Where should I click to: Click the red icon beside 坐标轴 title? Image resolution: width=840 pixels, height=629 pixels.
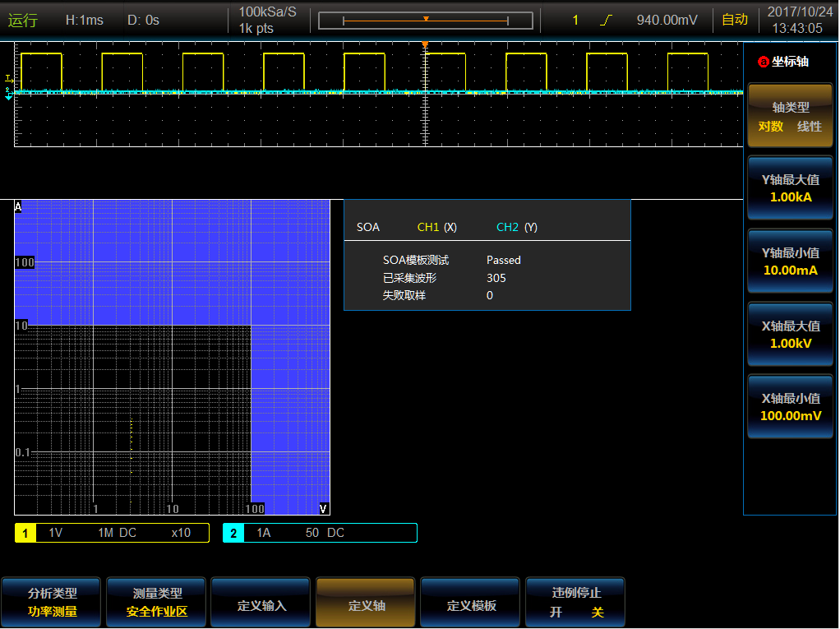click(763, 62)
